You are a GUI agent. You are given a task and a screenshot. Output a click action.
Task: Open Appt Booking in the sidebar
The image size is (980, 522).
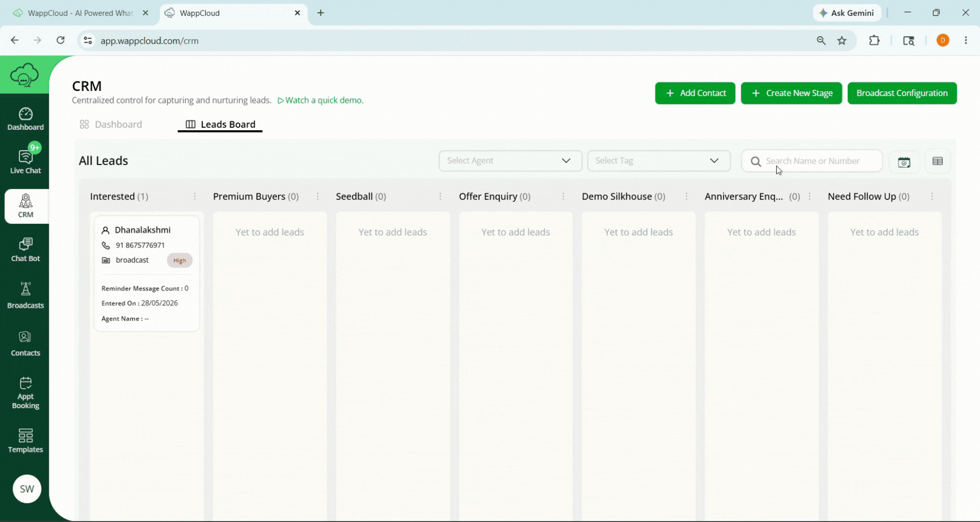click(x=26, y=393)
